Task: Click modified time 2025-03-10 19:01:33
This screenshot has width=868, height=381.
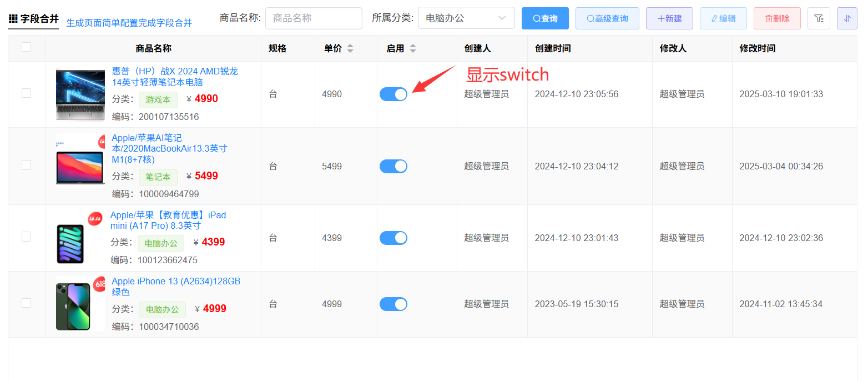Action: [781, 94]
